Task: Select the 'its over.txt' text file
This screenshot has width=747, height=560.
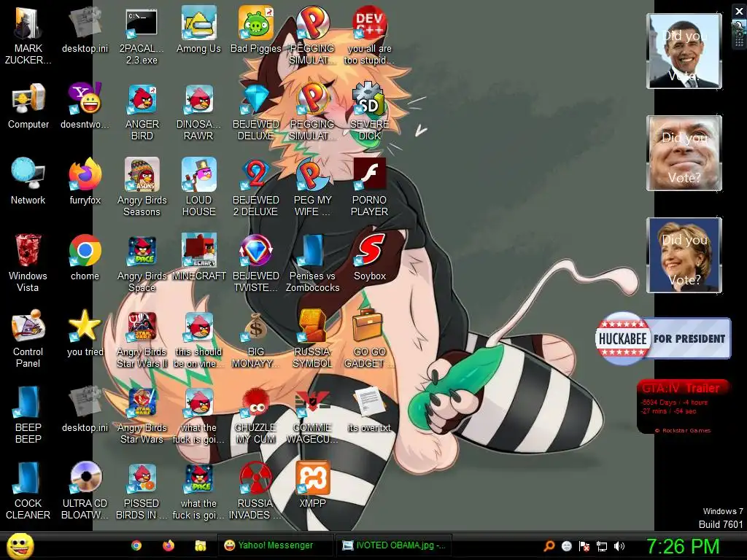Action: (x=369, y=408)
